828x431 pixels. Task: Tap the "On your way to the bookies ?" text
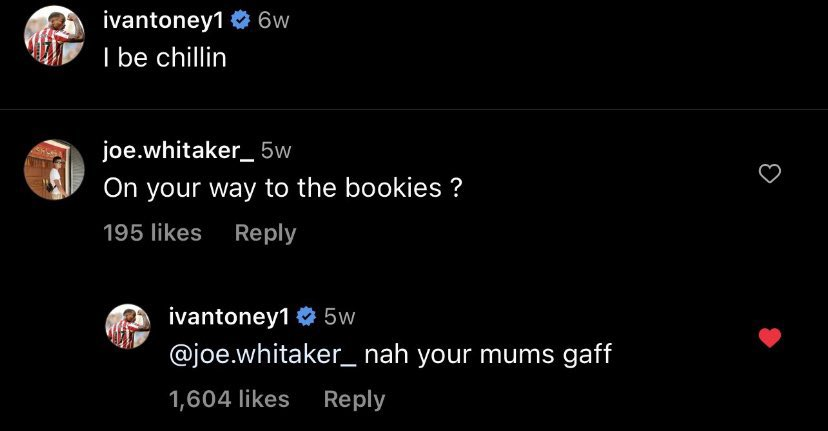(283, 188)
